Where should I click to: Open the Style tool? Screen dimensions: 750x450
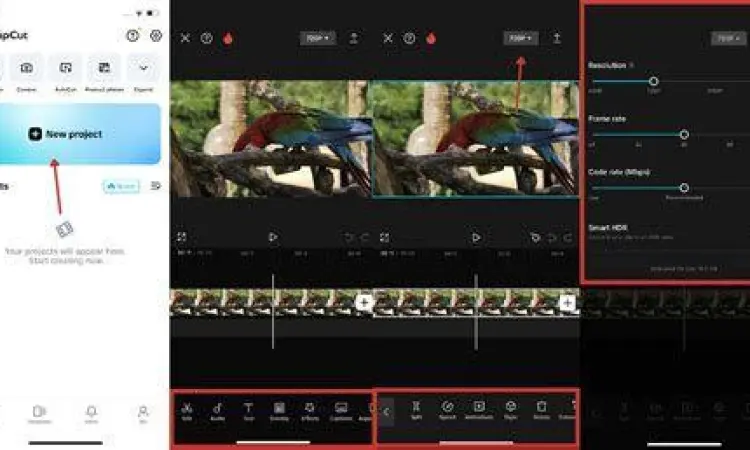coord(510,411)
